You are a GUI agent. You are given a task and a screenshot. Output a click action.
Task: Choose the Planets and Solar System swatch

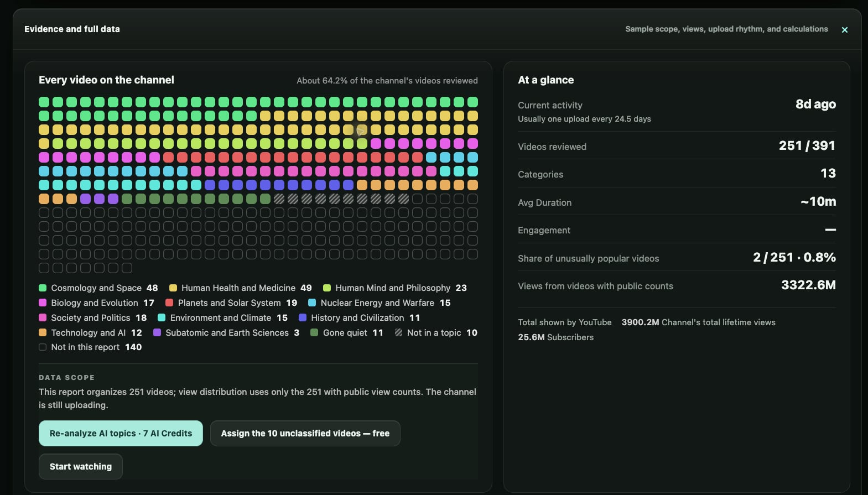pos(169,303)
